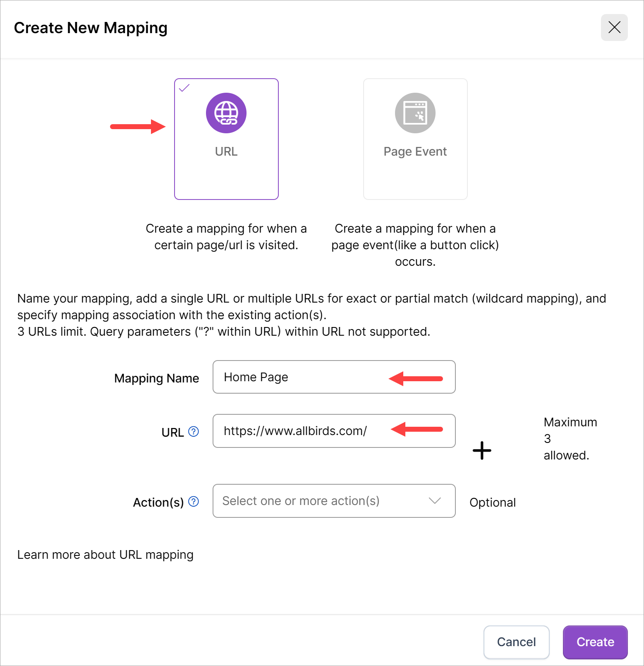Viewport: 644px width, 666px height.
Task: Expand the actions dropdown chevron
Action: pos(435,501)
